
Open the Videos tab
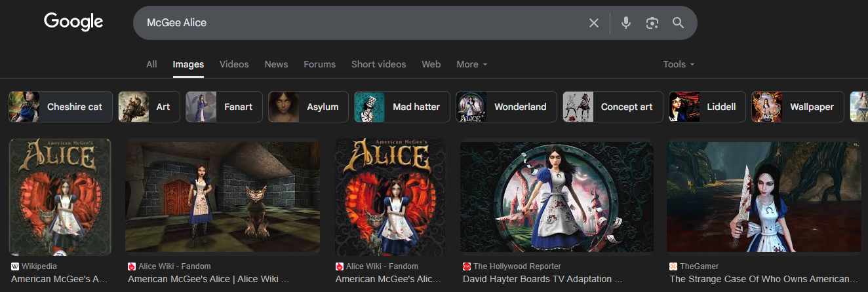coord(234,64)
